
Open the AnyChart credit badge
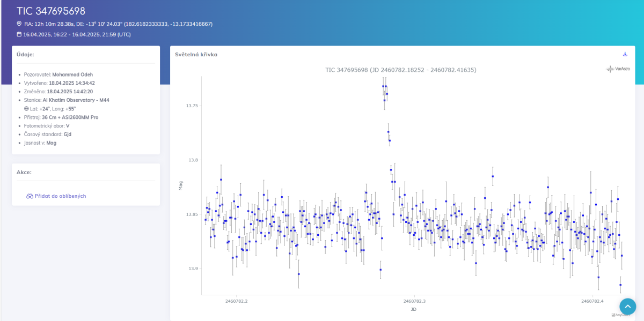coord(620,315)
